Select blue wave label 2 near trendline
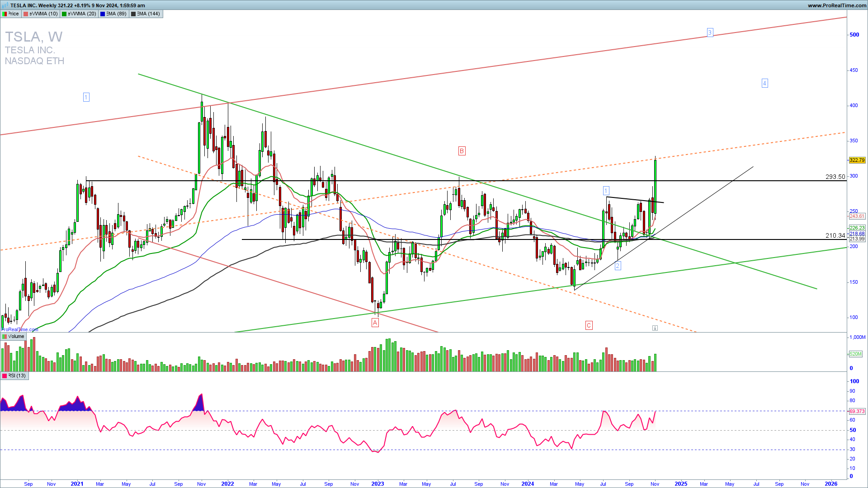The height and width of the screenshot is (488, 868). [x=618, y=266]
